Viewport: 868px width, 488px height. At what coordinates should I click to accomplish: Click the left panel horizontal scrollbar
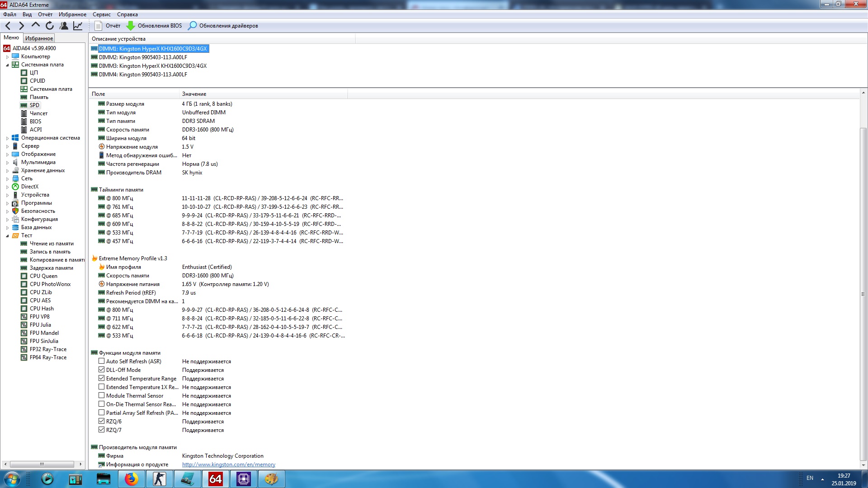coord(42,464)
